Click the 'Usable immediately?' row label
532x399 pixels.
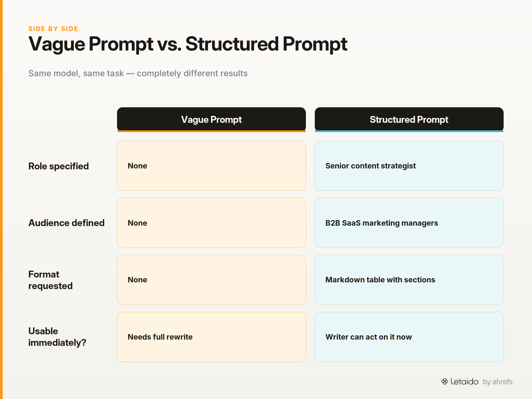57,337
